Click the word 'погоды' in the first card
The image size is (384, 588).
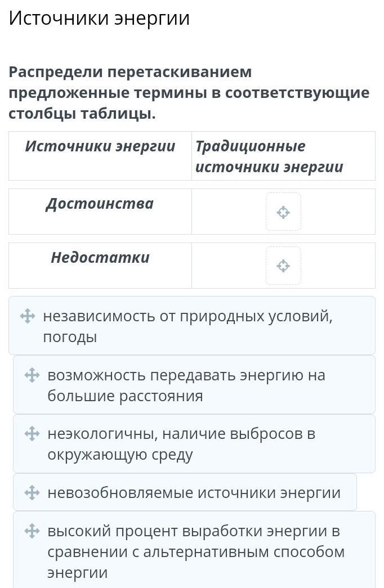tap(70, 337)
